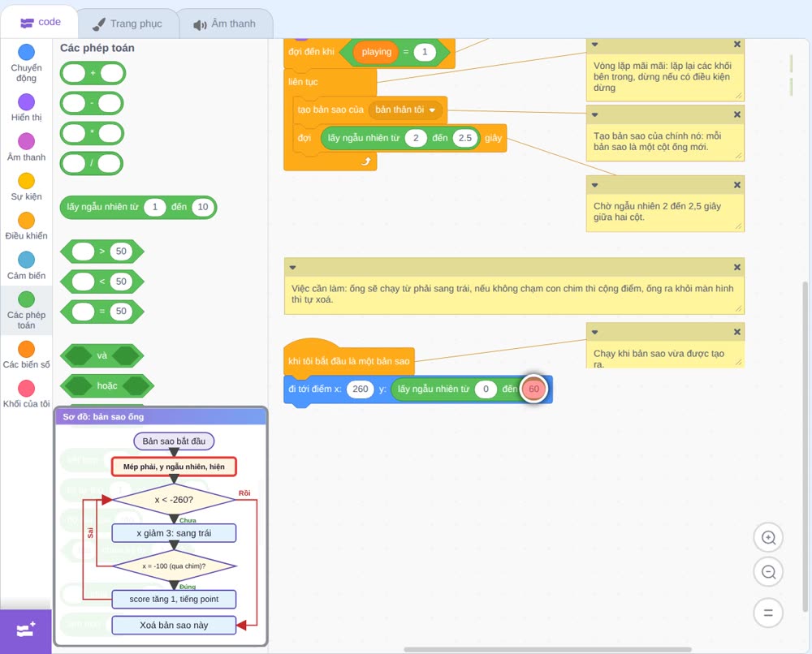Click the x field containing 260
The image size is (812, 654).
[x=360, y=389]
